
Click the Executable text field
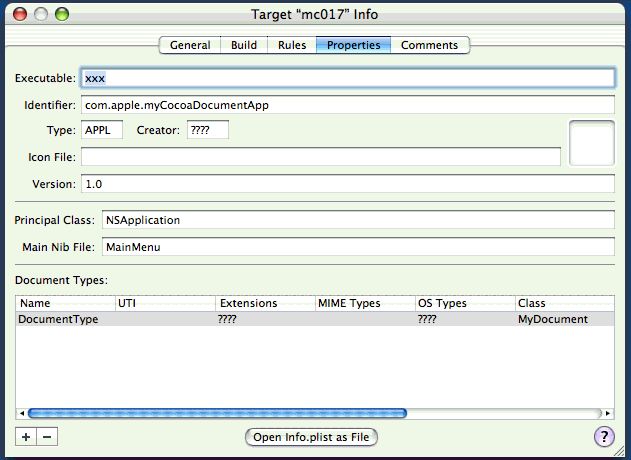[347, 78]
